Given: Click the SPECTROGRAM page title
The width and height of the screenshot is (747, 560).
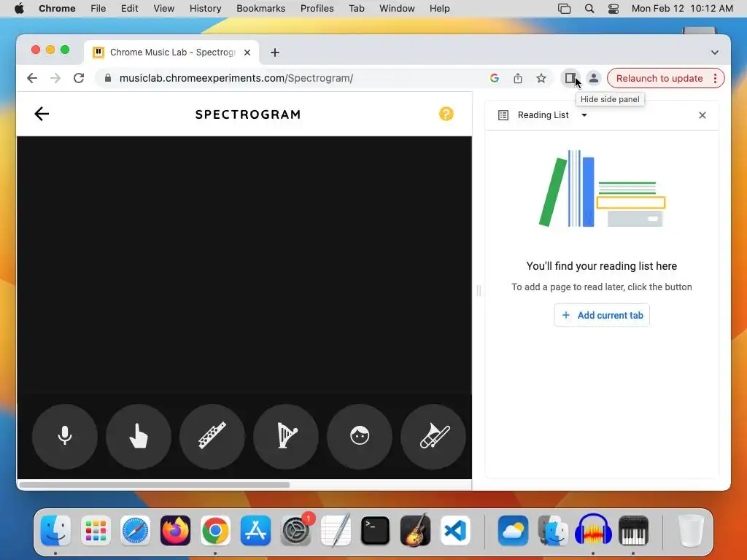Looking at the screenshot, I should pyautogui.click(x=248, y=114).
